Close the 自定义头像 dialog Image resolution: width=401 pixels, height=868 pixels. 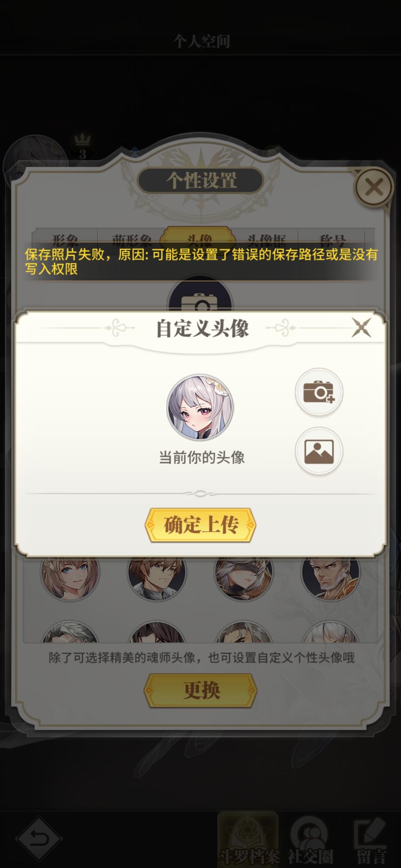click(361, 327)
